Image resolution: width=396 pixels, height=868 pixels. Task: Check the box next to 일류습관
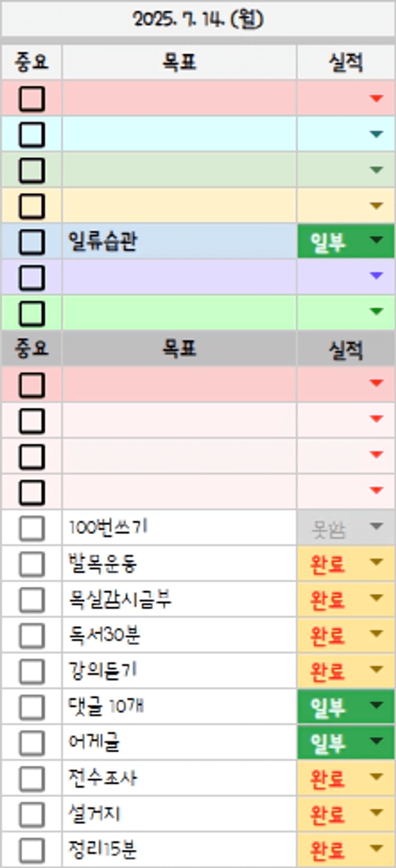[32, 242]
